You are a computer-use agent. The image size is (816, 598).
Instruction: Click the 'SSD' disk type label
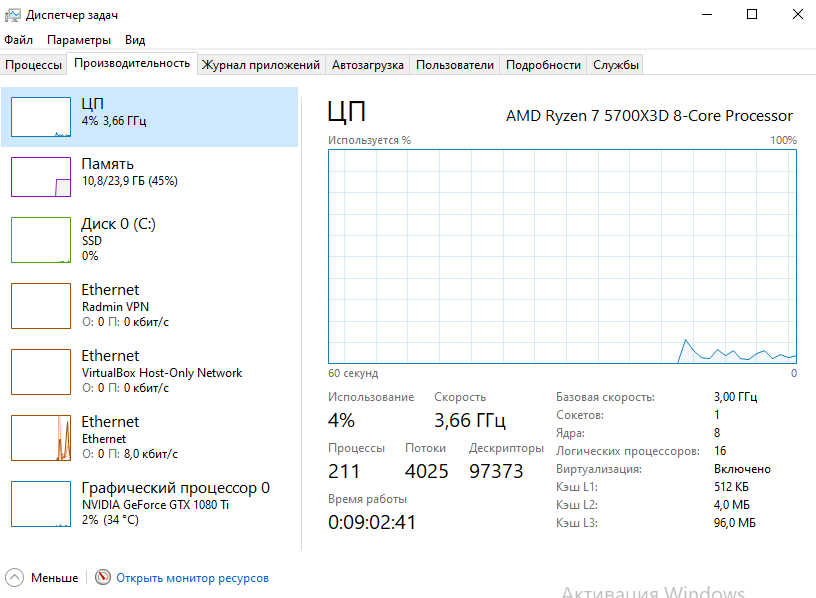92,240
